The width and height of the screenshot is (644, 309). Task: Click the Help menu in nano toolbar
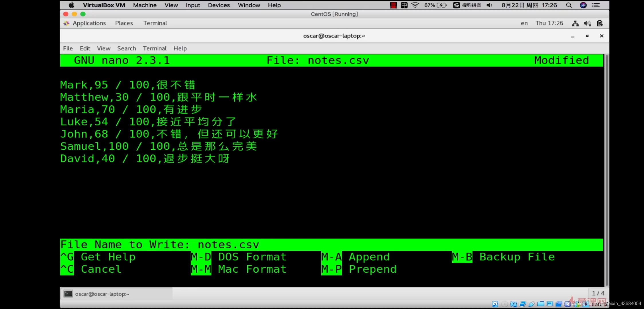(180, 48)
